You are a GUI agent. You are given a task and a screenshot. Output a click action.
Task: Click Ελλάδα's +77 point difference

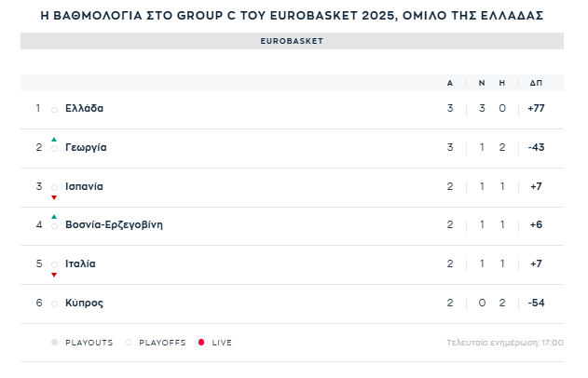click(x=535, y=108)
